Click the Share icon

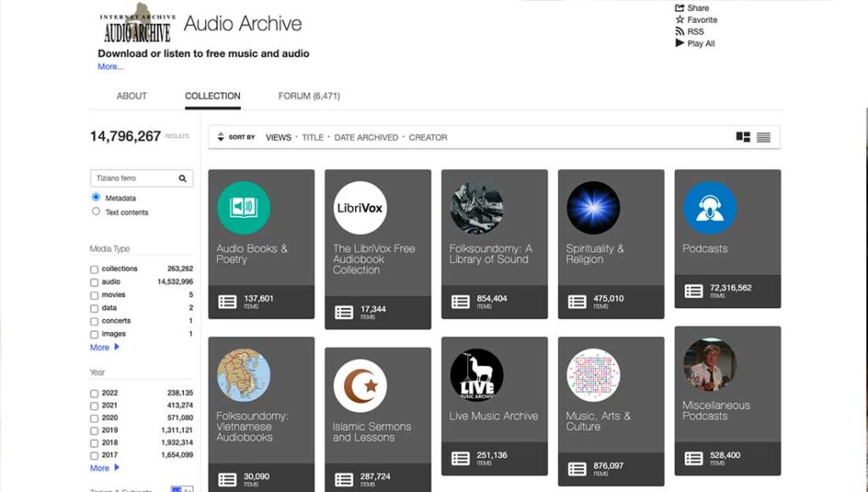click(680, 8)
